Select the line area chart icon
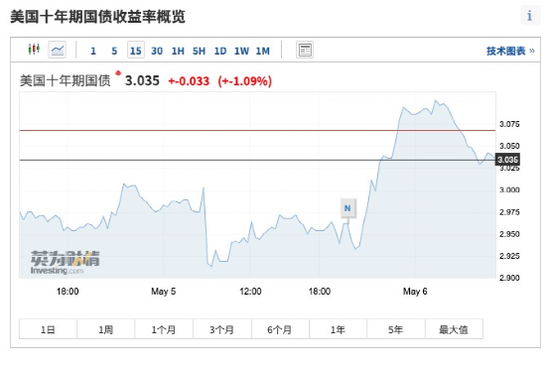This screenshot has height=366, width=550. click(57, 50)
